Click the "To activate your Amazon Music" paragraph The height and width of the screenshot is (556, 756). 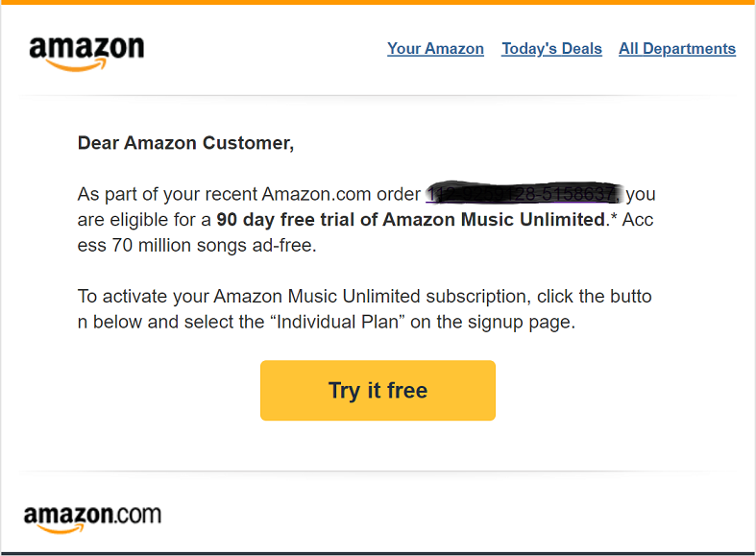[365, 309]
